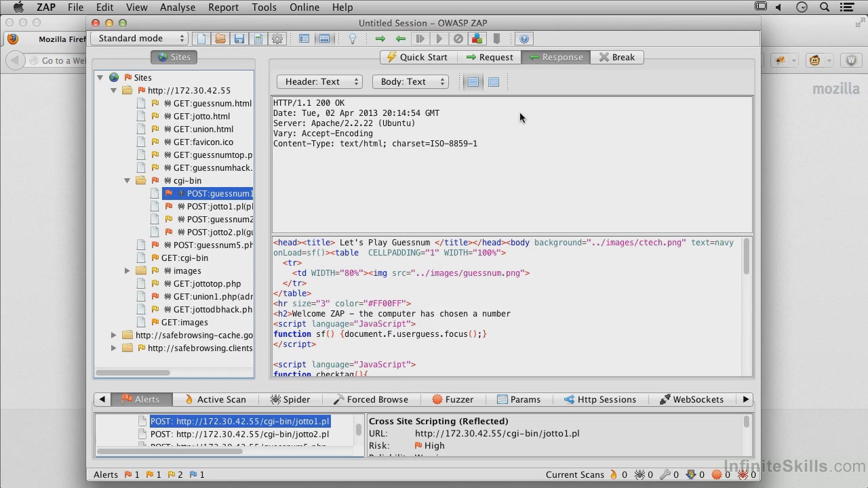The height and width of the screenshot is (488, 868).
Task: Click the left scroll arrow of bottom tabs
Action: [102, 399]
